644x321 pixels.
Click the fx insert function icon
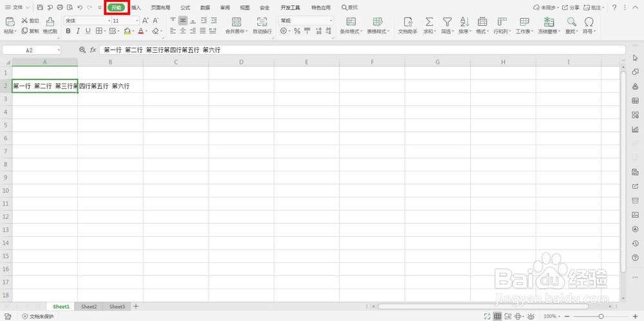pyautogui.click(x=93, y=50)
